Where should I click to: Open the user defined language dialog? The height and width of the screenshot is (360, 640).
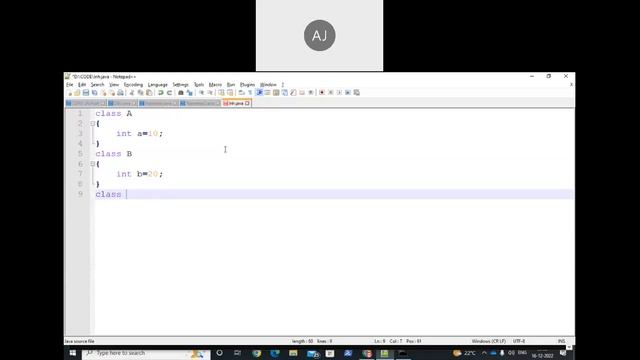click(267, 93)
